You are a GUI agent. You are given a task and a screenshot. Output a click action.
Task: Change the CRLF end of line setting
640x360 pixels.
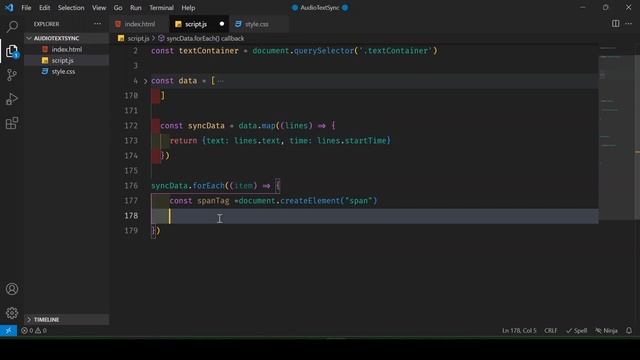[551, 331]
